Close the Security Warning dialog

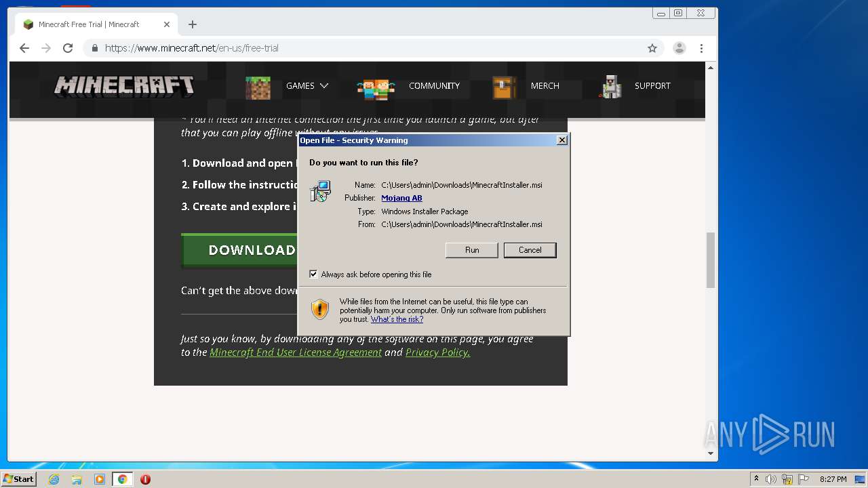pyautogui.click(x=561, y=140)
